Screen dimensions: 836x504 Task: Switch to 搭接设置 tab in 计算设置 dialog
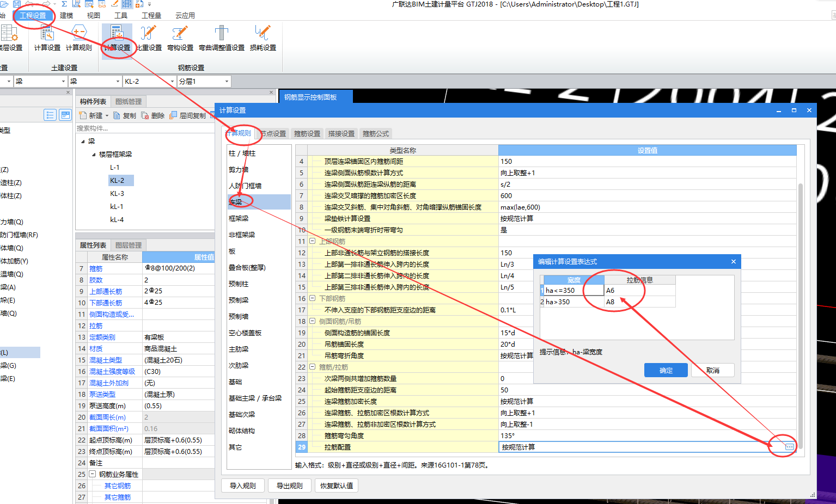click(x=341, y=133)
